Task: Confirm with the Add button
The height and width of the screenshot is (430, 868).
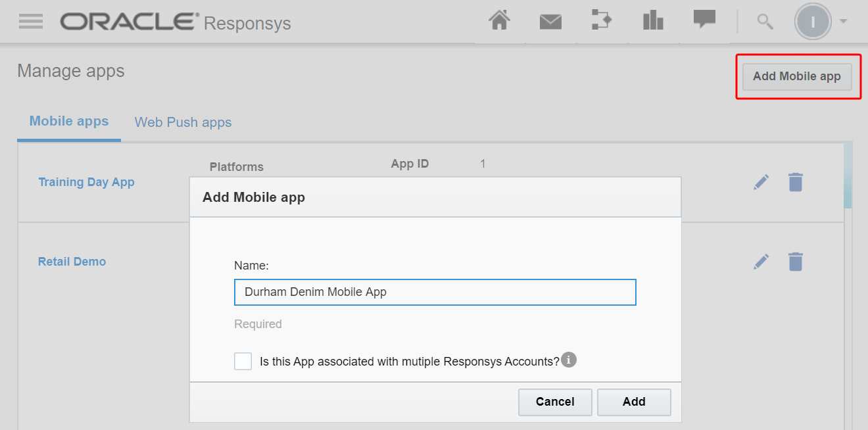Action: pos(634,402)
